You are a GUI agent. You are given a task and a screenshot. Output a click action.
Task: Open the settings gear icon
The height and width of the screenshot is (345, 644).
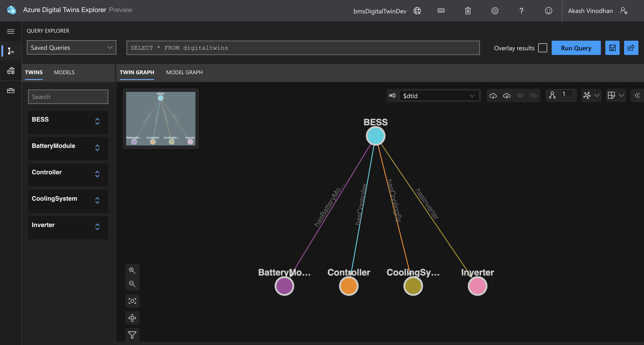tap(495, 11)
